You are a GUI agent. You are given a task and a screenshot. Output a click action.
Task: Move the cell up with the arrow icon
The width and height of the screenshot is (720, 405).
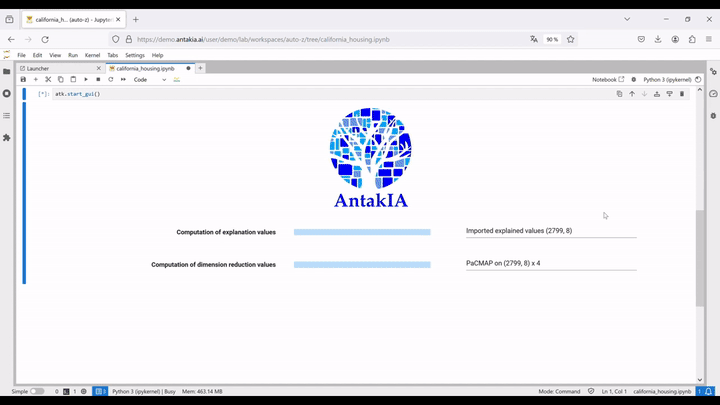632,94
